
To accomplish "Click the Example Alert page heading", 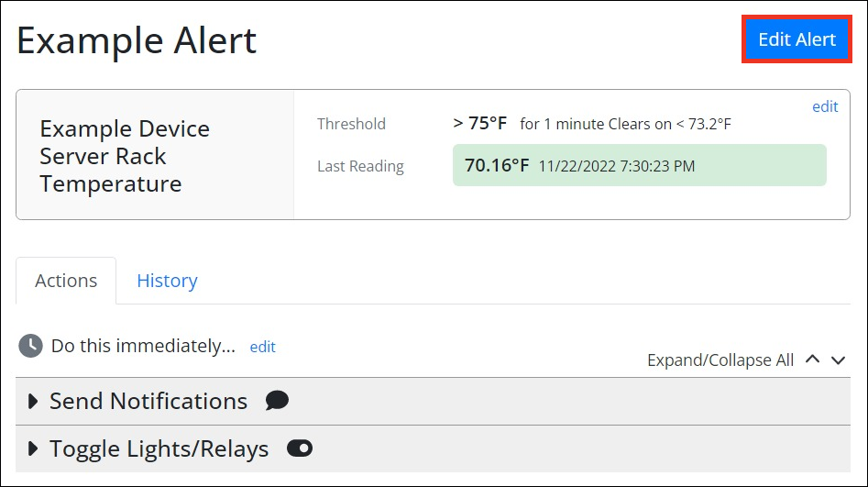I will (137, 41).
